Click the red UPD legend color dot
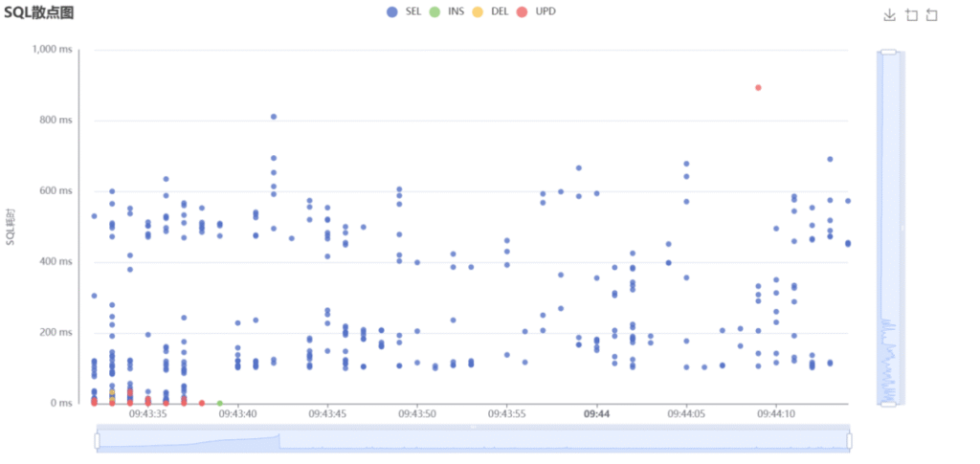Viewport: 980px width, 464px height. point(522,11)
